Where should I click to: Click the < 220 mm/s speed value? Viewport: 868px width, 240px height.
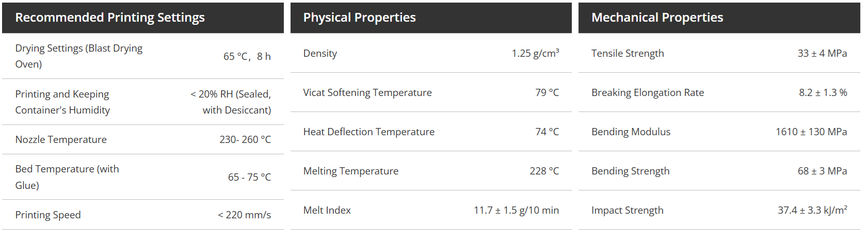244,215
